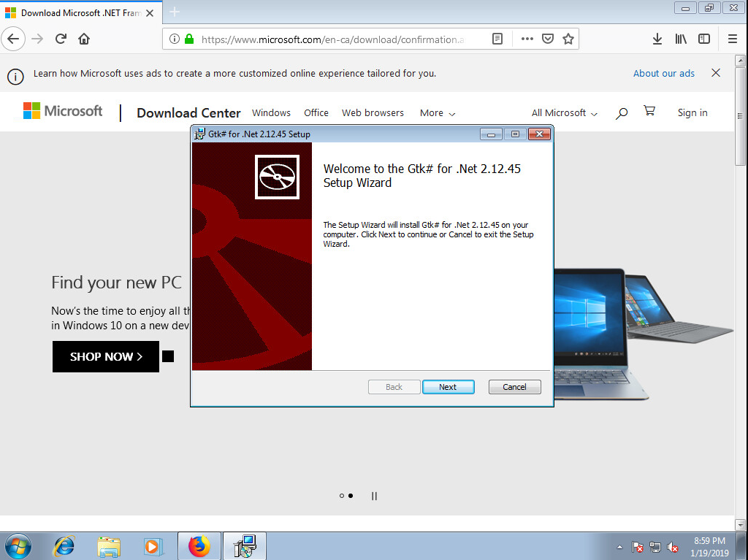Reload the current Firefox page

click(x=61, y=39)
